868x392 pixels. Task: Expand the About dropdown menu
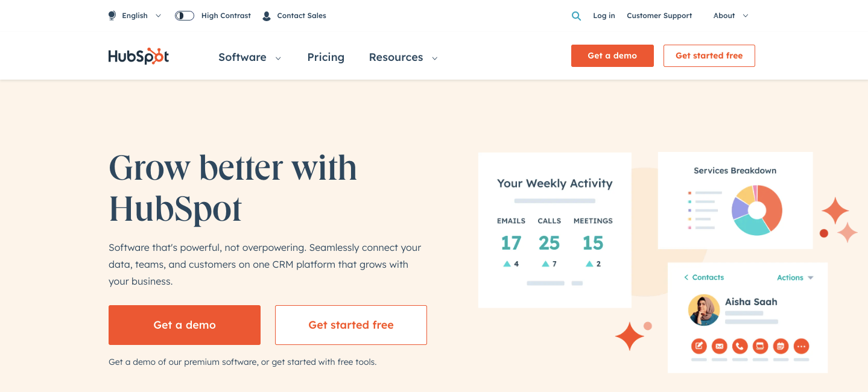[x=730, y=16]
